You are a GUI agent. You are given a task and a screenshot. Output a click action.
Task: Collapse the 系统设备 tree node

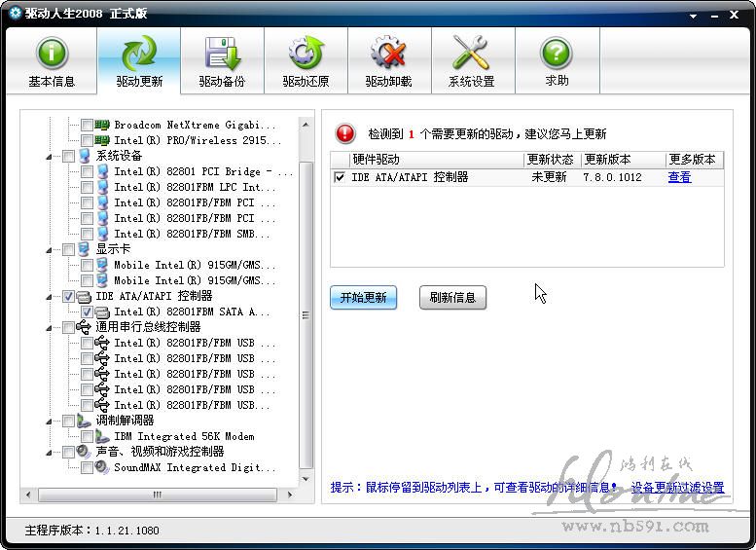(50, 157)
